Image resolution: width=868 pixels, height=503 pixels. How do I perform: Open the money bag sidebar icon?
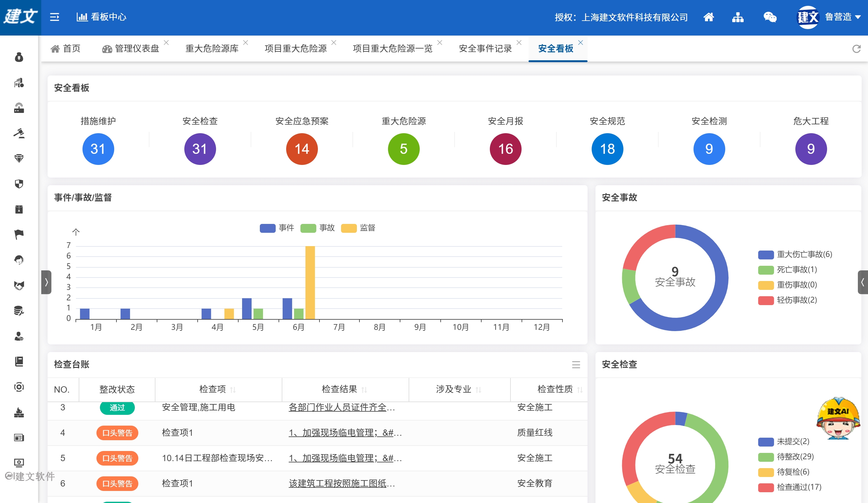pos(19,57)
